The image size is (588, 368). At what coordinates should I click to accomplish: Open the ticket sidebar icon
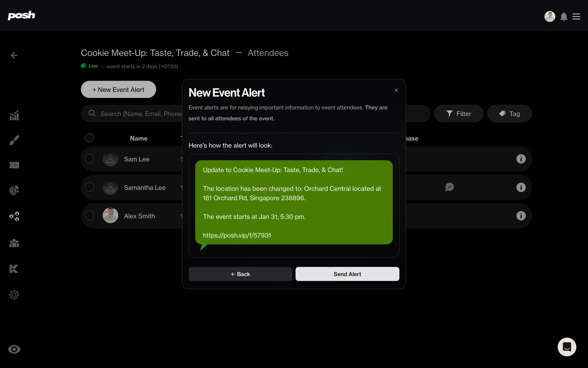pyautogui.click(x=14, y=165)
